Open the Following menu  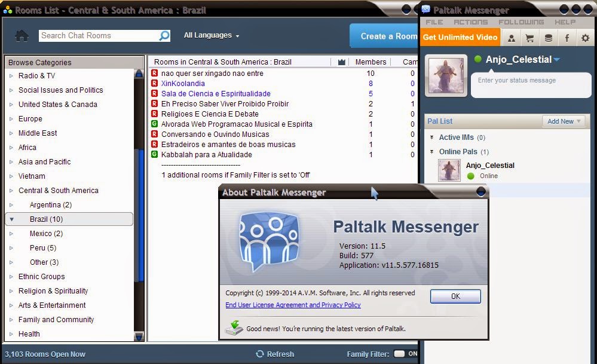[x=521, y=22]
